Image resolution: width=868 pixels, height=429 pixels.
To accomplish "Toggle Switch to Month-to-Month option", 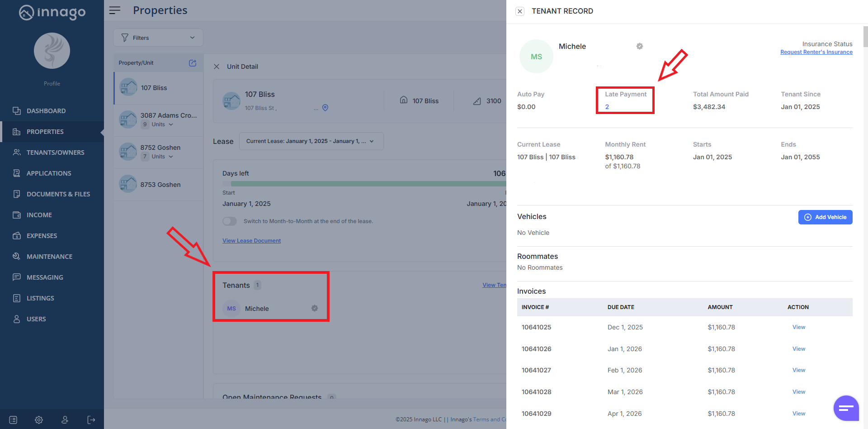I will [230, 221].
